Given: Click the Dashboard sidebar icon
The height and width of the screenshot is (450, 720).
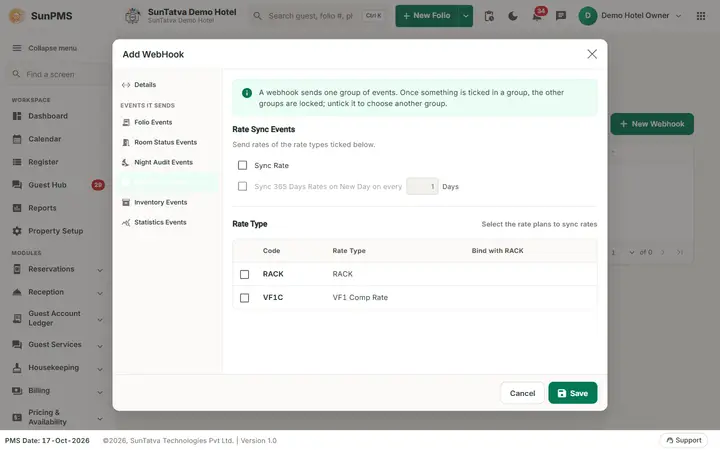Looking at the screenshot, I should [17, 116].
